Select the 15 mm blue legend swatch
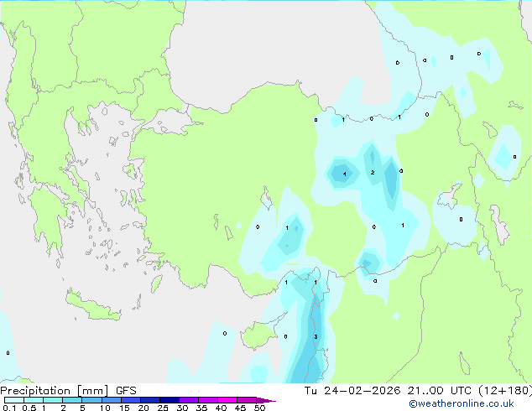The width and height of the screenshot is (532, 411). point(130,400)
